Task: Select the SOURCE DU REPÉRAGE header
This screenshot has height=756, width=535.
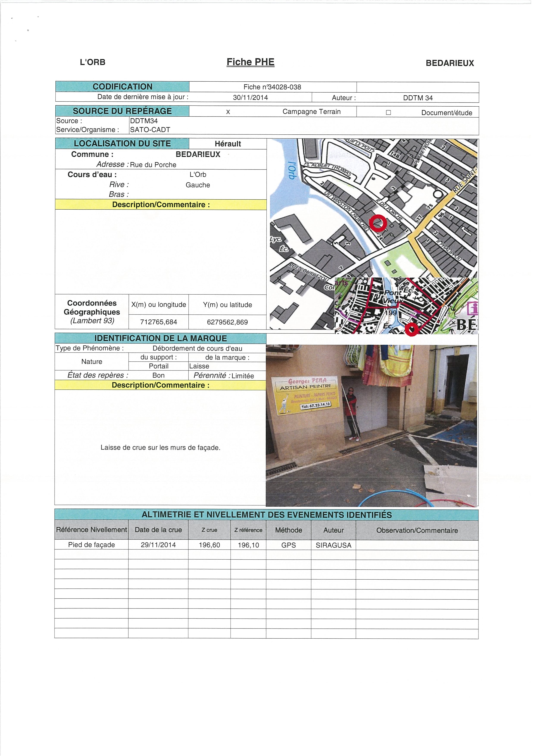Action: [x=122, y=111]
